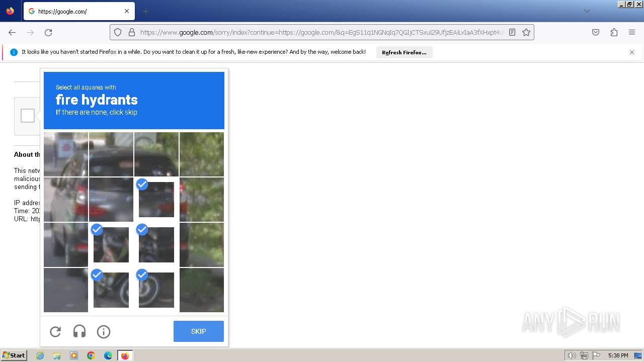
Task: Open File Explorer from taskbar
Action: (x=57, y=355)
